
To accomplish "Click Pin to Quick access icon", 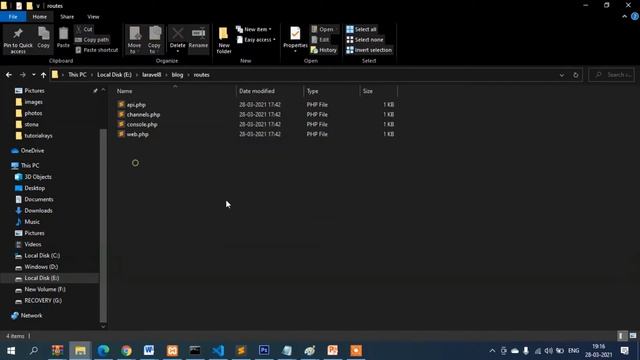I will tap(18, 40).
